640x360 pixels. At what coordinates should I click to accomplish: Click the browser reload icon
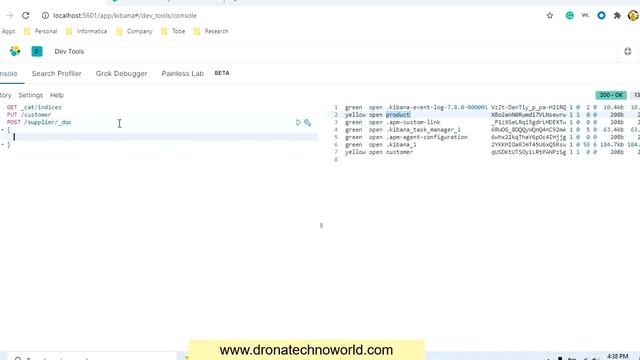coord(26,16)
